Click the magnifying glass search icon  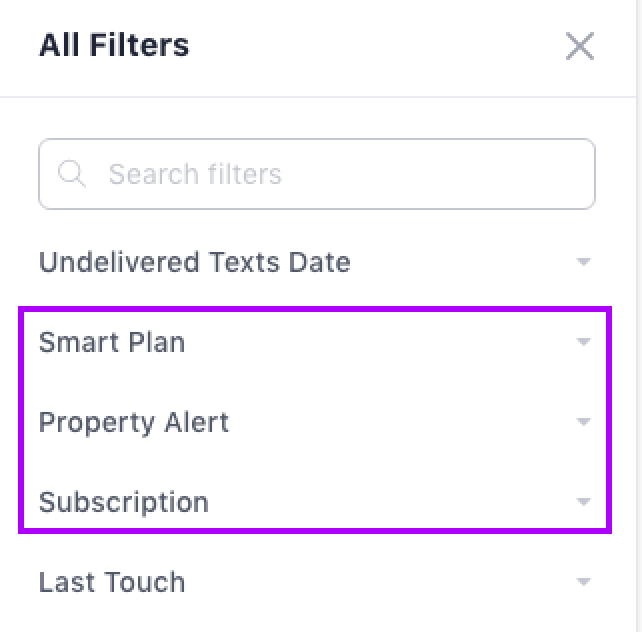(72, 174)
